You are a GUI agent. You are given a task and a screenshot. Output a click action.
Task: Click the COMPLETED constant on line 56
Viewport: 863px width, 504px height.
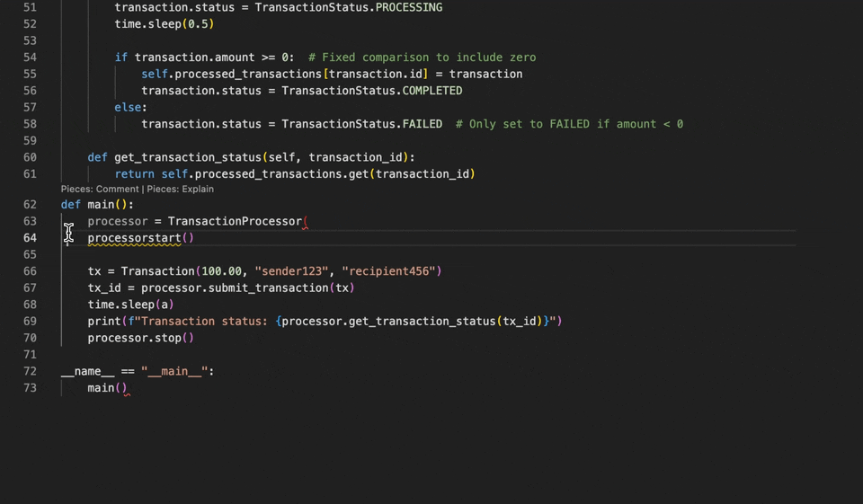pos(432,91)
